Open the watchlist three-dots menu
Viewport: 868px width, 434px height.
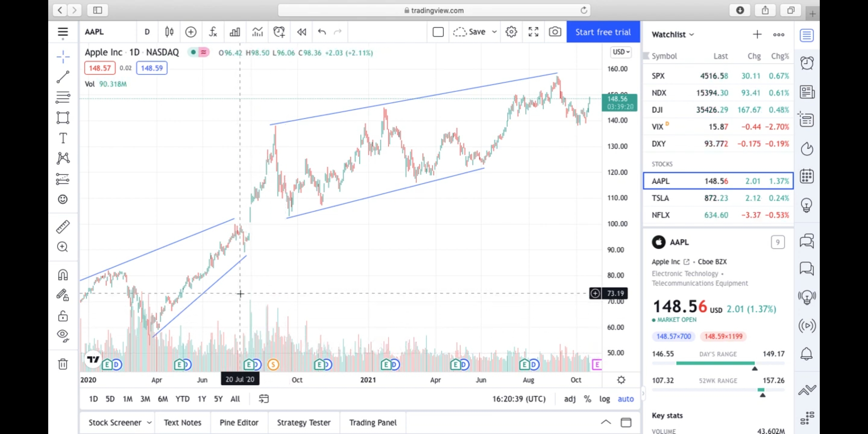point(779,35)
